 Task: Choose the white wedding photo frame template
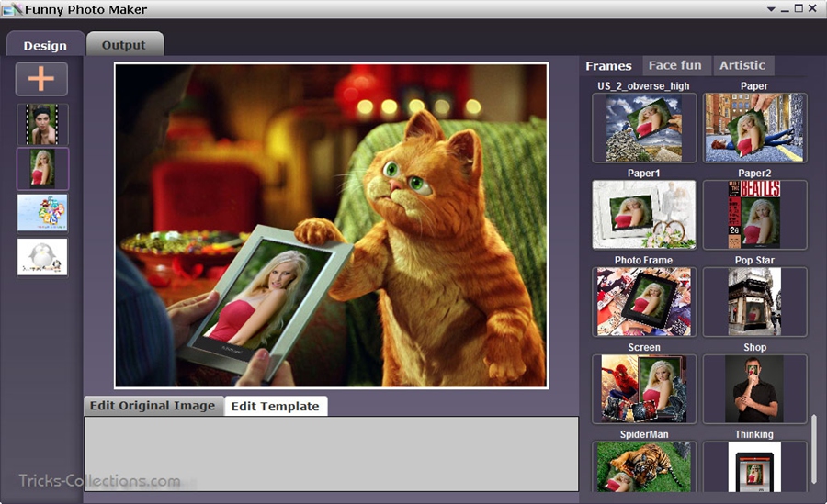tap(644, 215)
